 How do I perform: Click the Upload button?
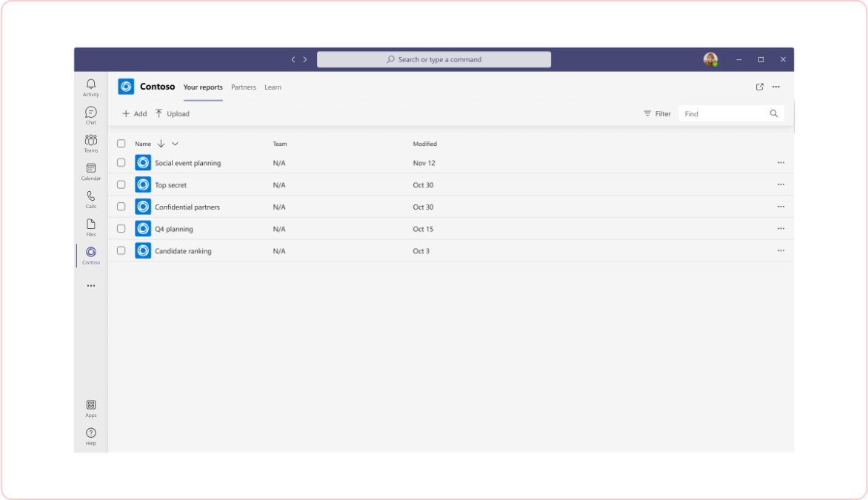172,113
